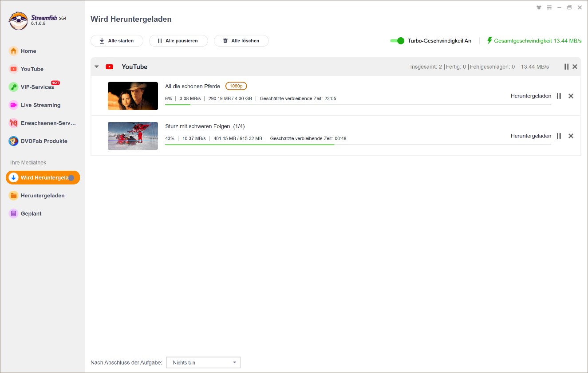The height and width of the screenshot is (373, 588).
Task: Click the blue download arrow icon
Action: coord(13,177)
